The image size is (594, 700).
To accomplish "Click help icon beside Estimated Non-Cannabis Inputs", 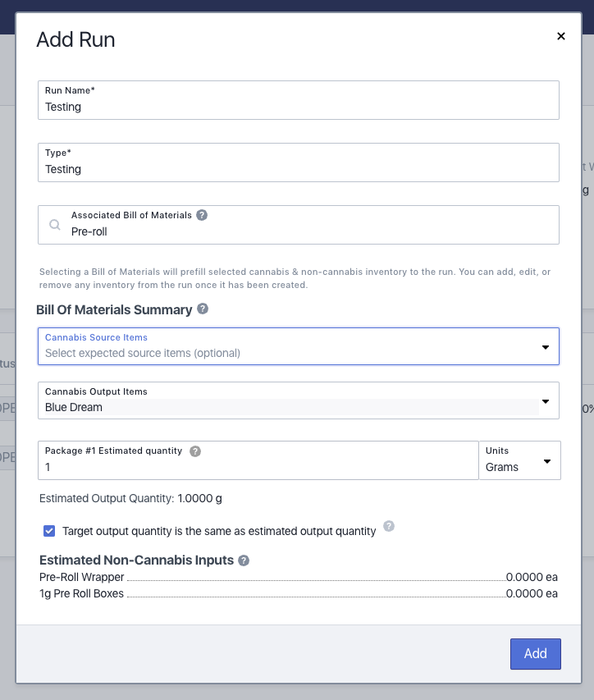I will pos(243,560).
